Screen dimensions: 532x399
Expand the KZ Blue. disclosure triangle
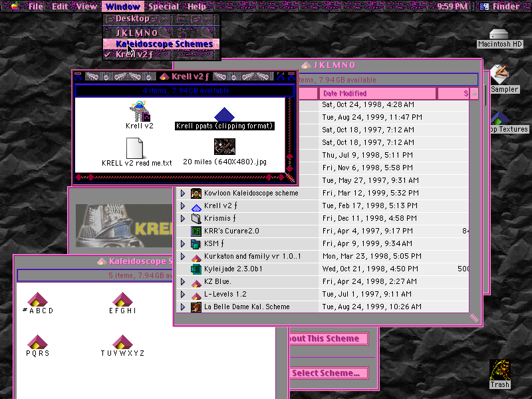183,281
